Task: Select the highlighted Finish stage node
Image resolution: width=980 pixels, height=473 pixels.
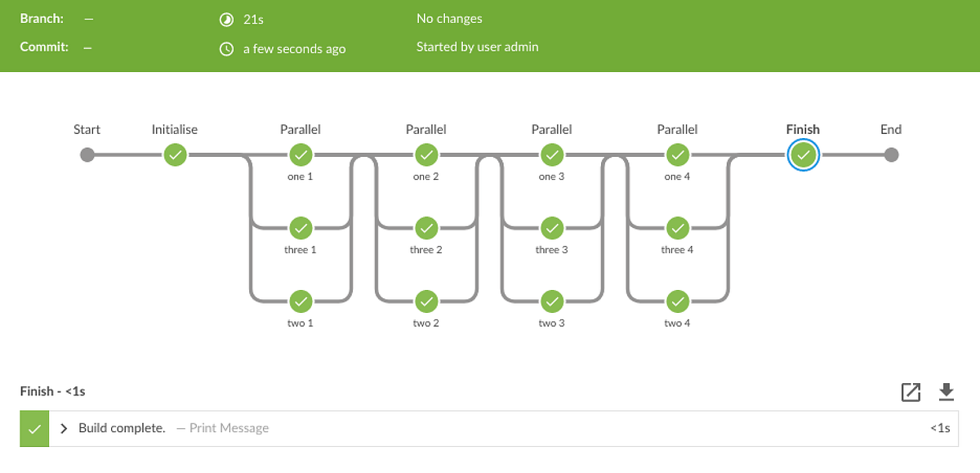Action: (x=803, y=154)
